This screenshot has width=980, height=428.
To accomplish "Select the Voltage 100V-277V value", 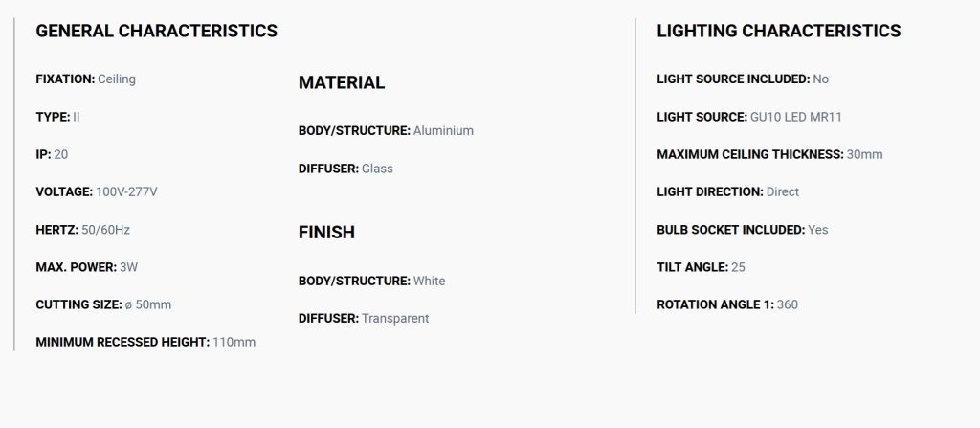I will tap(97, 192).
